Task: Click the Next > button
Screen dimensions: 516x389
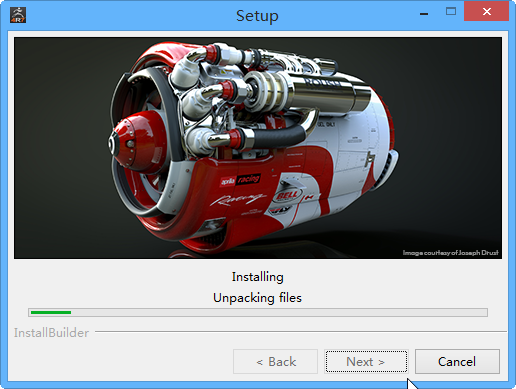Action: click(366, 361)
